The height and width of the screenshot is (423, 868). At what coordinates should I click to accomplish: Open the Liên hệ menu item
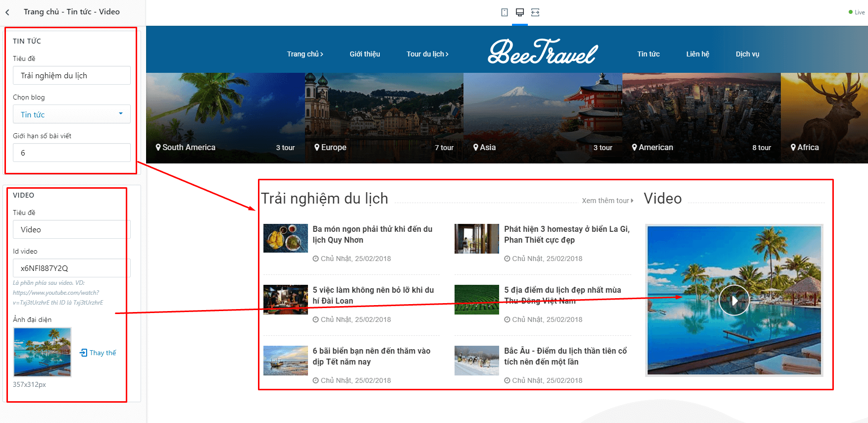(698, 54)
